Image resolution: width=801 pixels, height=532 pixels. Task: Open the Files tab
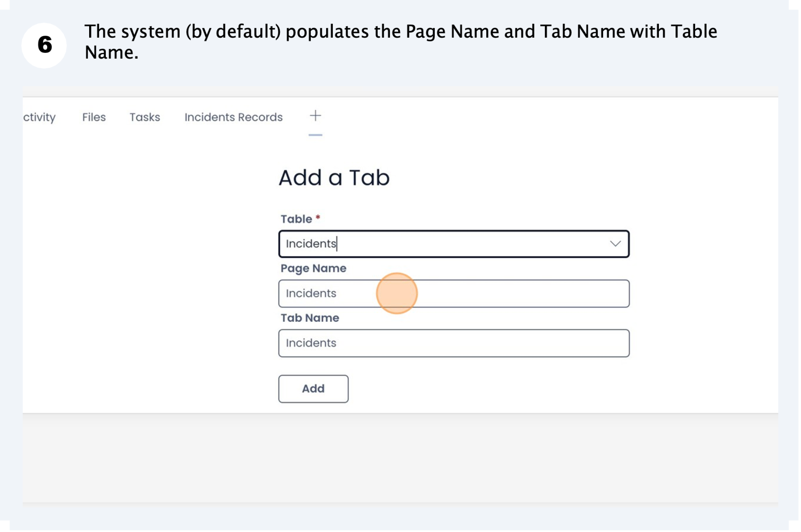[x=94, y=117]
